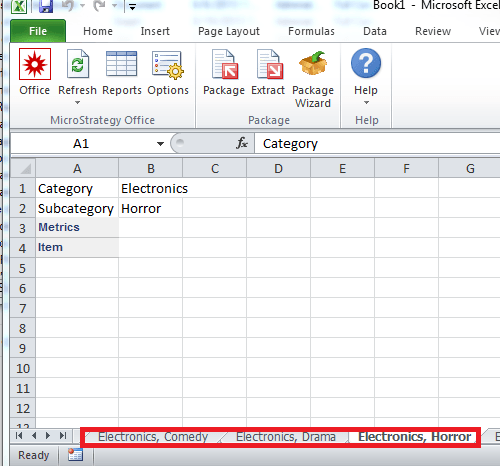Click the MicroStrategy Office icon
This screenshot has width=500, height=466.
35,64
